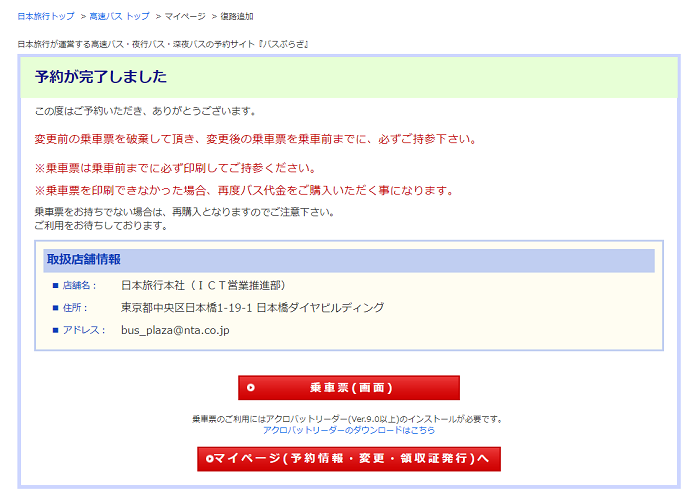Click the blue bullet beside アドレス
This screenshot has width=700, height=495.
[x=56, y=330]
